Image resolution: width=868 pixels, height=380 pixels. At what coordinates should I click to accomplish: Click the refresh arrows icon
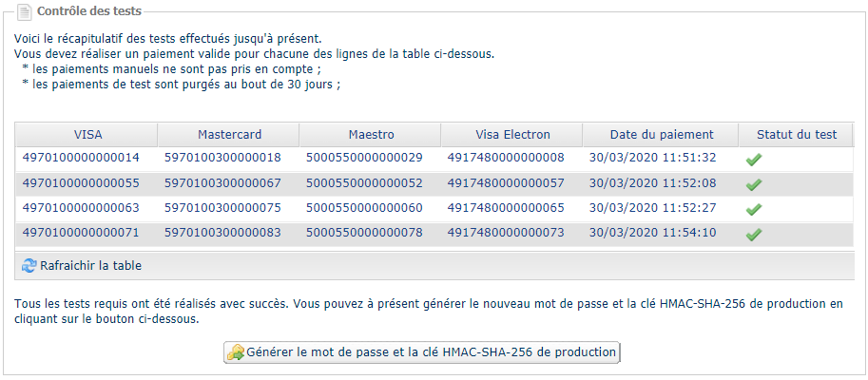coord(29,266)
